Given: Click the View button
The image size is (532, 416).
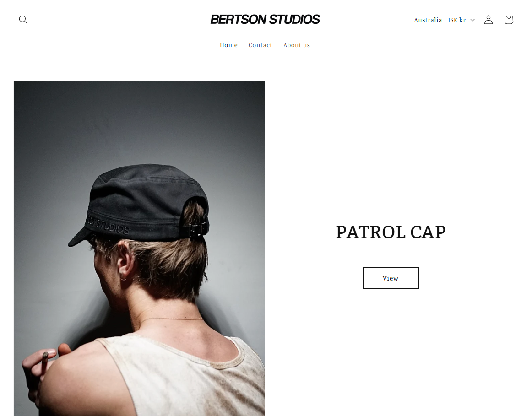Looking at the screenshot, I should 391,278.
